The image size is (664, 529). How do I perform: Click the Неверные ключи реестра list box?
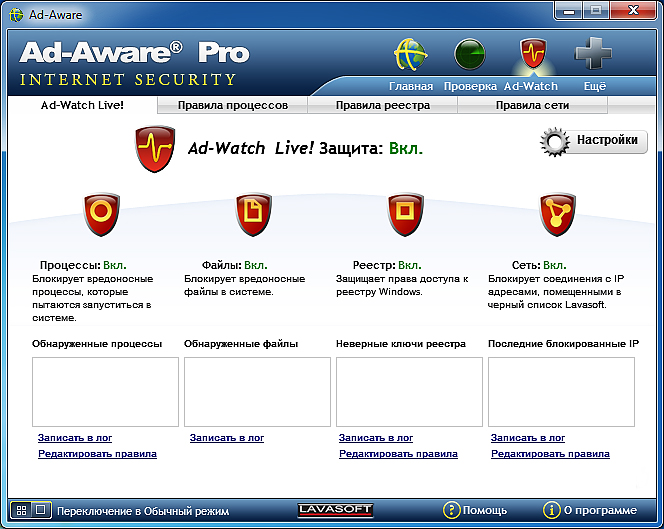409,392
